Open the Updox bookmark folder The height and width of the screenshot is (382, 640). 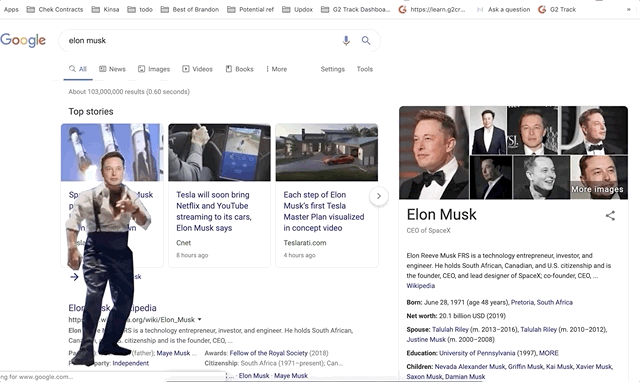(298, 9)
